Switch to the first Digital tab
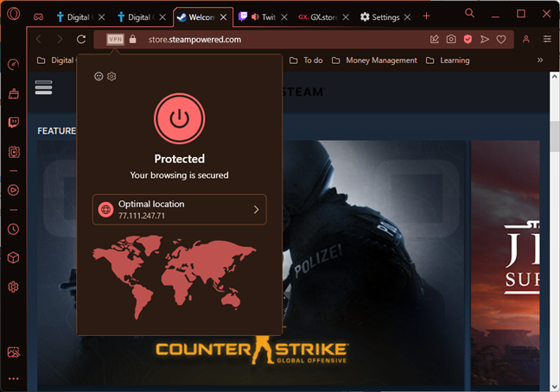This screenshot has height=392, width=560. [76, 17]
